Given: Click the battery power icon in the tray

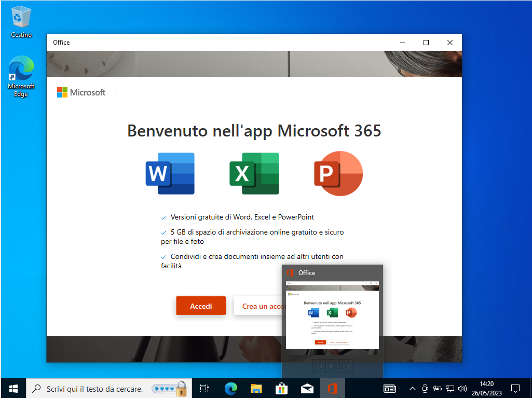Looking at the screenshot, I should [438, 389].
